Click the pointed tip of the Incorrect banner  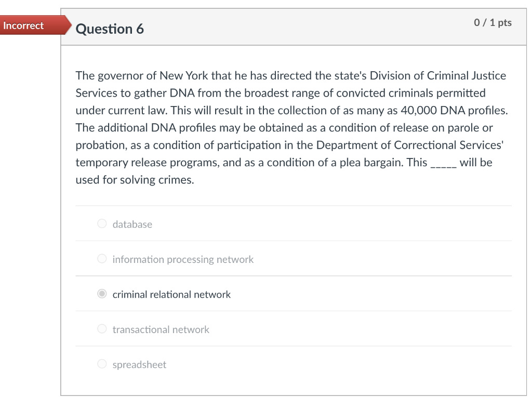[x=71, y=25]
